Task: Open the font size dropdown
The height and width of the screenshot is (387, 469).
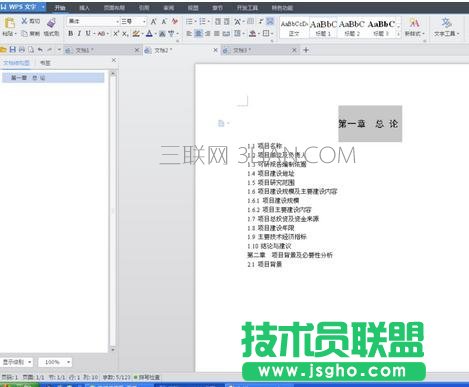Action: 144,22
